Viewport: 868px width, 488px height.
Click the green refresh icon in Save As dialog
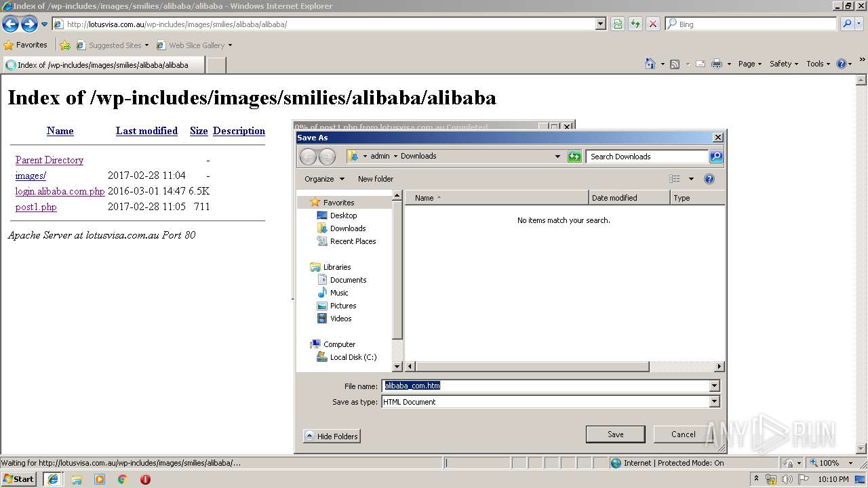tap(574, 157)
